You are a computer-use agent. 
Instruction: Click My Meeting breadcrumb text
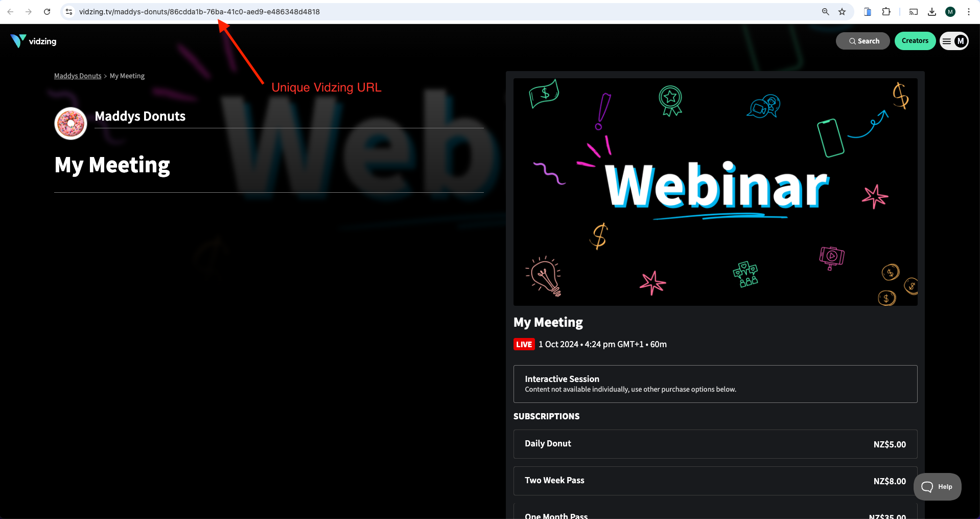point(127,76)
